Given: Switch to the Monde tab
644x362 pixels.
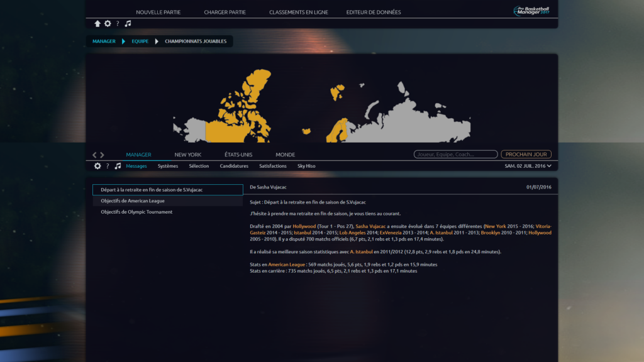Looking at the screenshot, I should tap(285, 155).
